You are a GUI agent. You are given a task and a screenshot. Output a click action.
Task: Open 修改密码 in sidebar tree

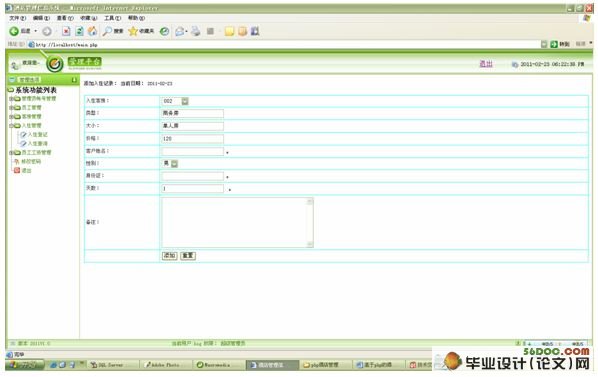31,162
